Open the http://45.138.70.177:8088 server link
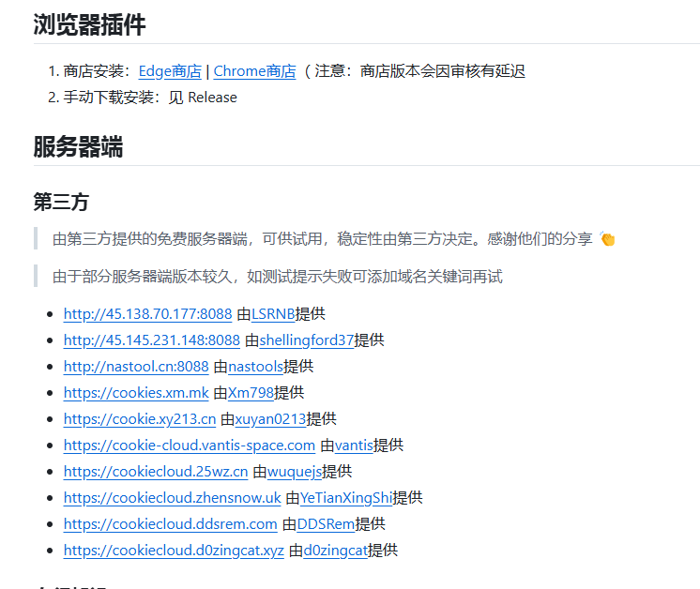This screenshot has height=589, width=700. [x=147, y=314]
